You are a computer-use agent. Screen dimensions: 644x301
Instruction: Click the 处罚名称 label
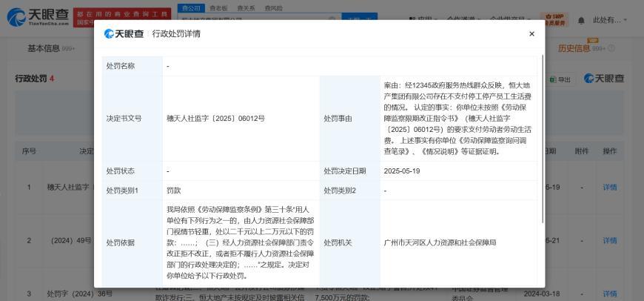[x=121, y=66]
